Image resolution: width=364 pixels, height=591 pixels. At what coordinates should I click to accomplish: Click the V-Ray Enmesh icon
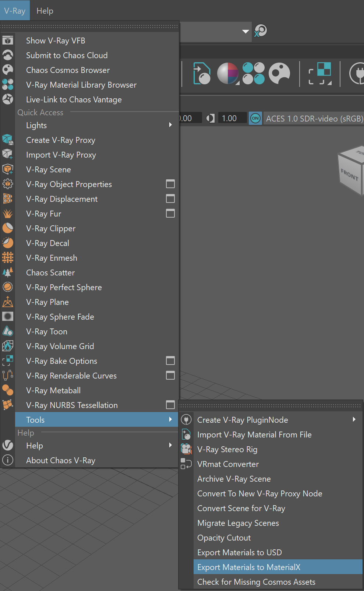coord(8,257)
